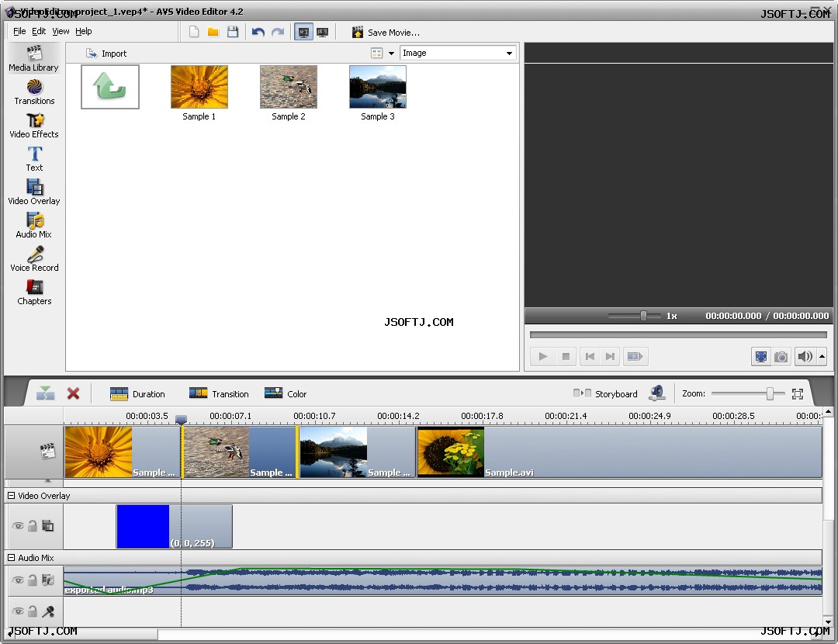Open the Text tool panel
Image resolution: width=838 pixels, height=644 pixels.
pyautogui.click(x=33, y=159)
